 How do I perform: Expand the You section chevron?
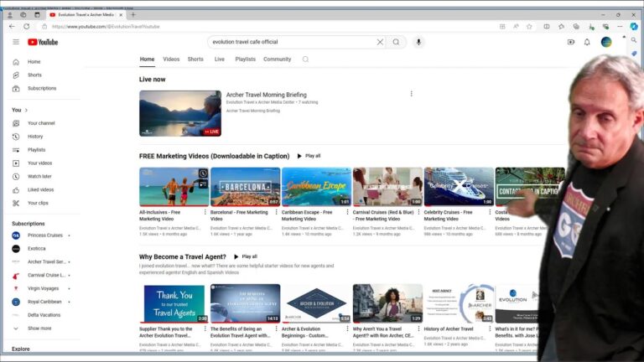[x=26, y=110]
